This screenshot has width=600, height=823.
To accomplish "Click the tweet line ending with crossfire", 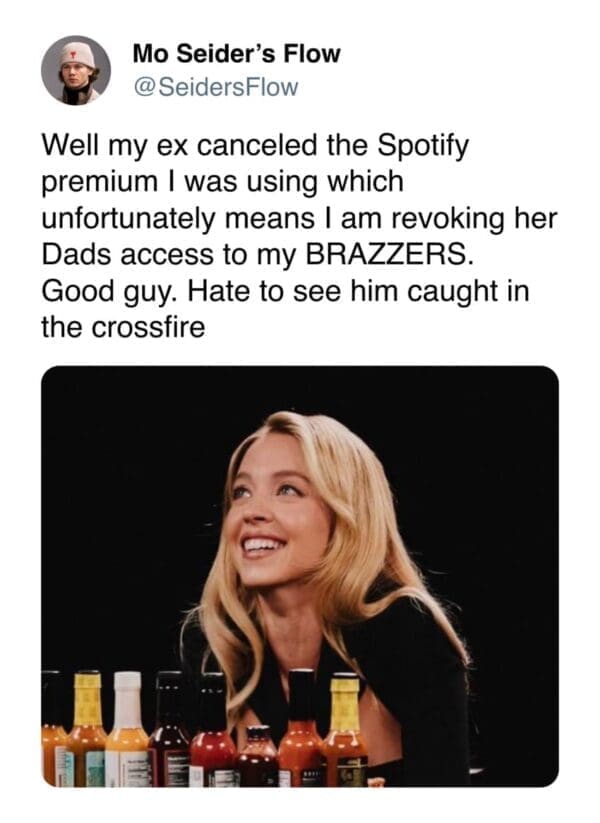I will point(123,327).
